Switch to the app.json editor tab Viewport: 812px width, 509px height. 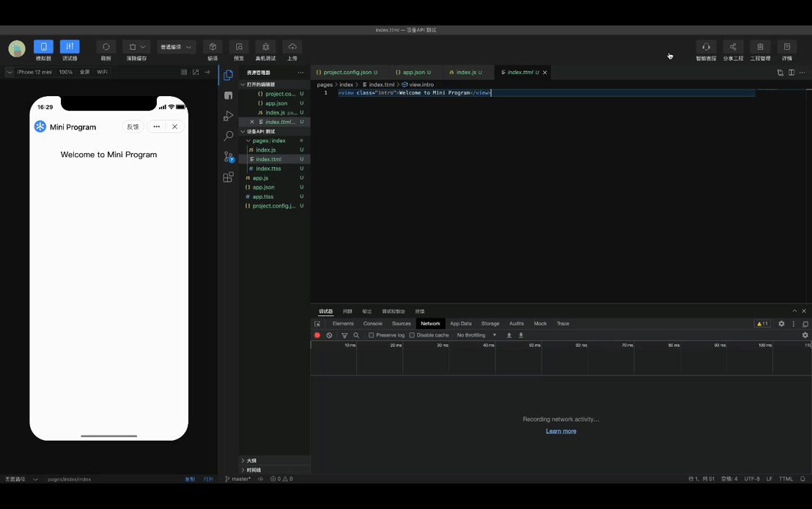tap(413, 73)
